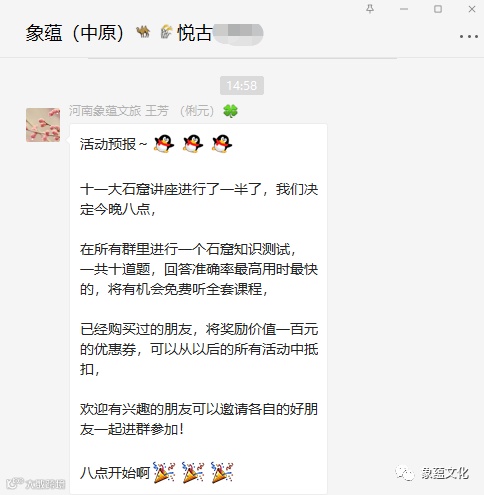
Task: Click the group title 象蕴（中原）
Action: 75,33
